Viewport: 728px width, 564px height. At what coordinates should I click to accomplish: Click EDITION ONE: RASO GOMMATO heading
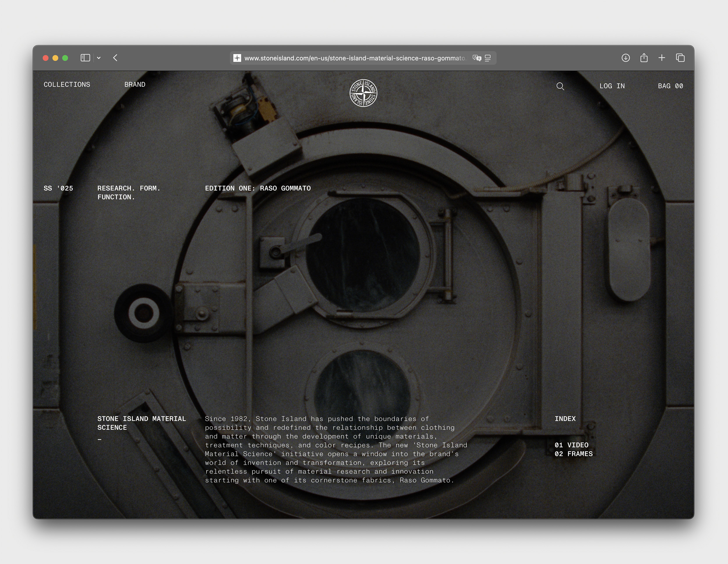(x=258, y=188)
